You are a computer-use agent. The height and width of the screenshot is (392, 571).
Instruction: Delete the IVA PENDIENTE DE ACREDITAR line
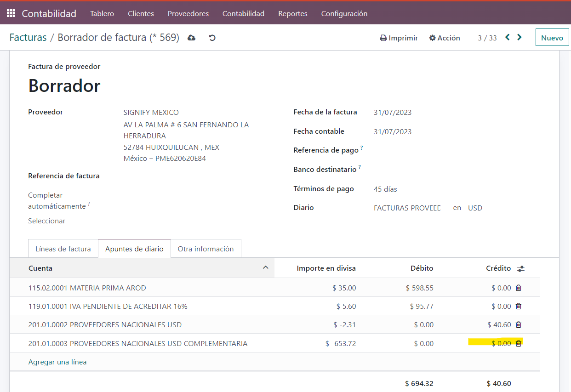click(519, 306)
